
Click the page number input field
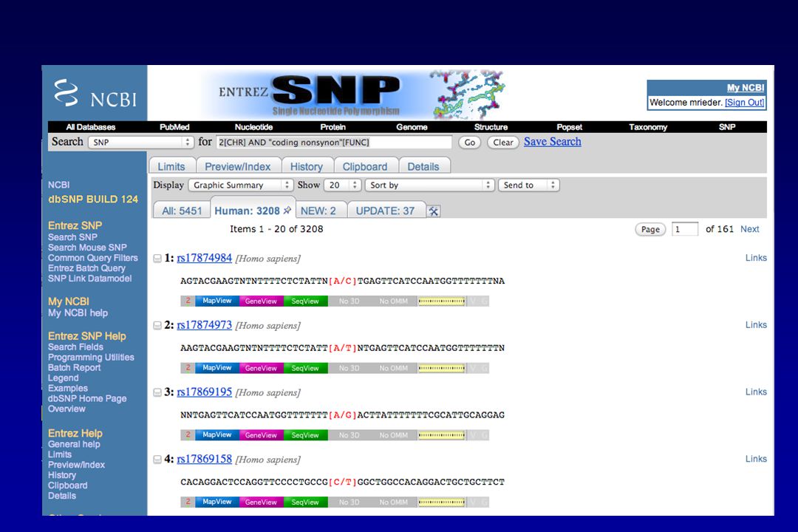pos(685,229)
